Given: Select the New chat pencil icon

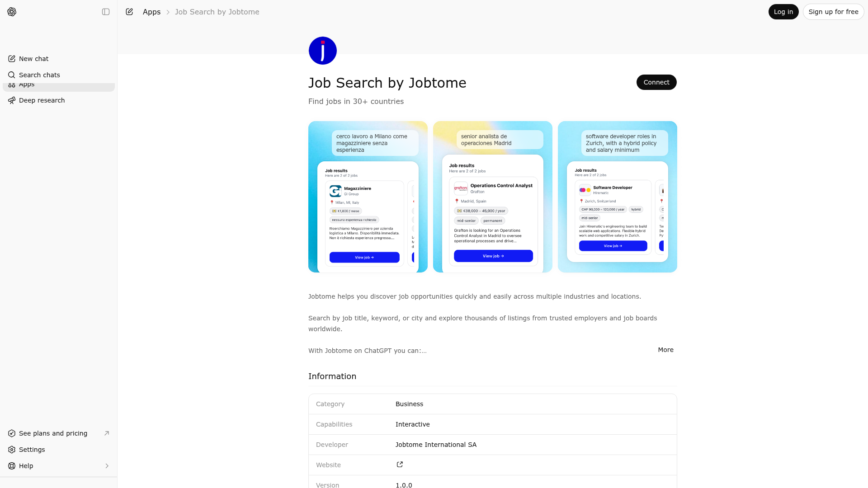Looking at the screenshot, I should click(12, 59).
